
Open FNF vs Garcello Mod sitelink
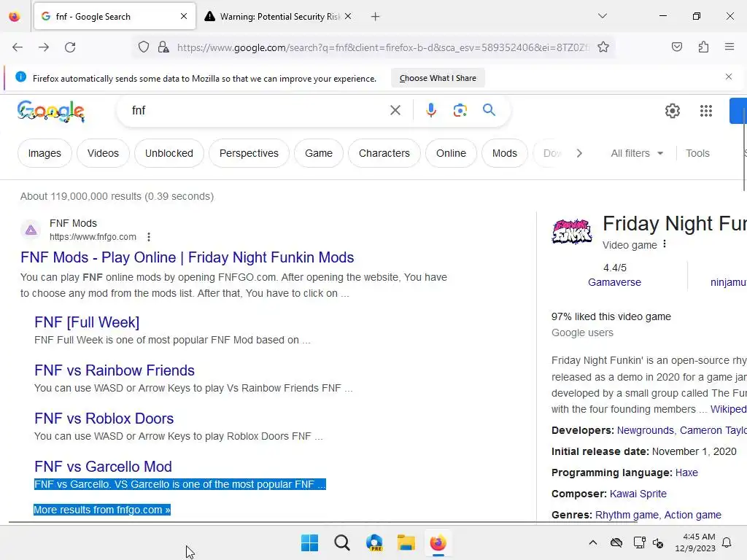click(x=103, y=467)
